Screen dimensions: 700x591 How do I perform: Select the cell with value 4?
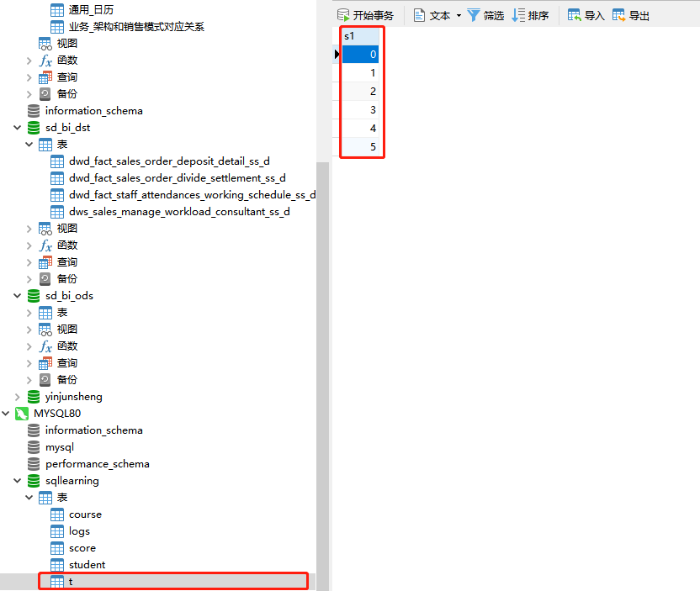click(x=360, y=129)
